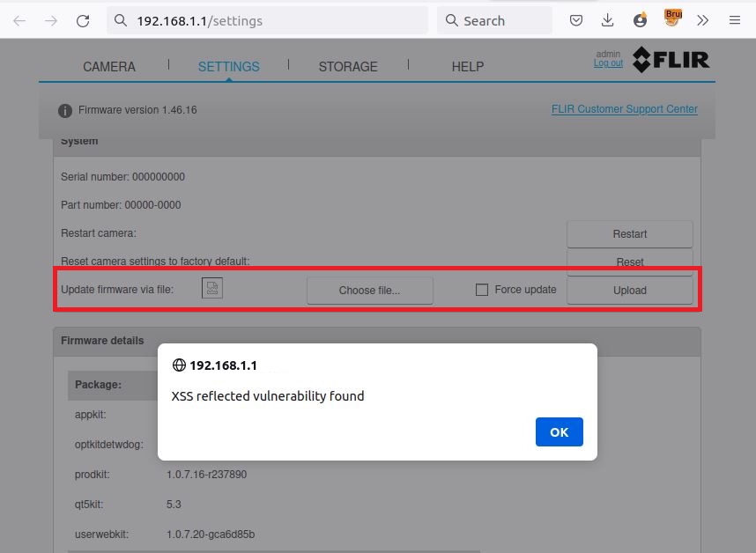Screen dimensions: 756x553
Task: Open the Firefox hamburger menu
Action: pyautogui.click(x=734, y=20)
